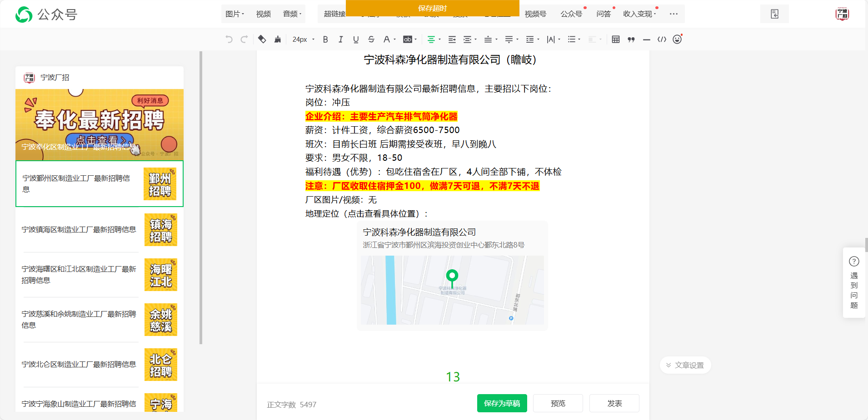Toggle italic formatting

(x=340, y=40)
